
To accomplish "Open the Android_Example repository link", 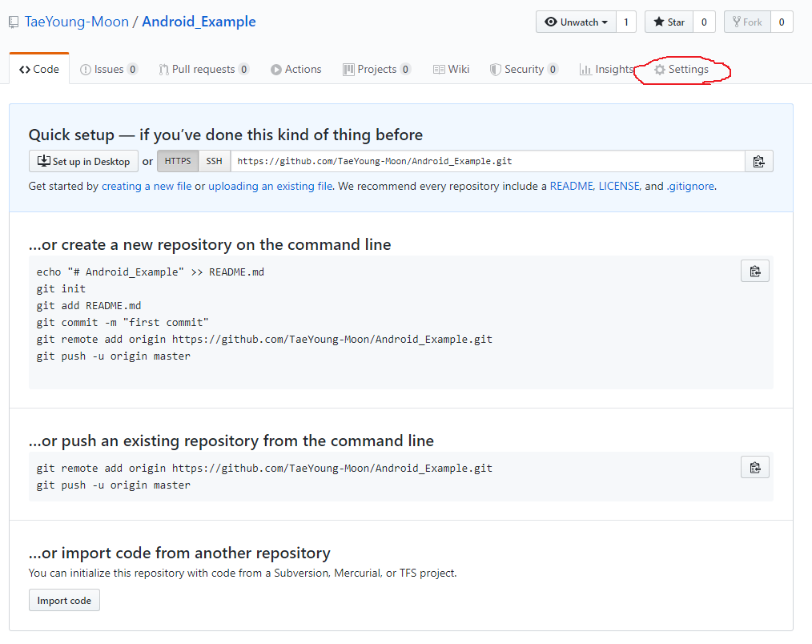I will click(x=199, y=22).
